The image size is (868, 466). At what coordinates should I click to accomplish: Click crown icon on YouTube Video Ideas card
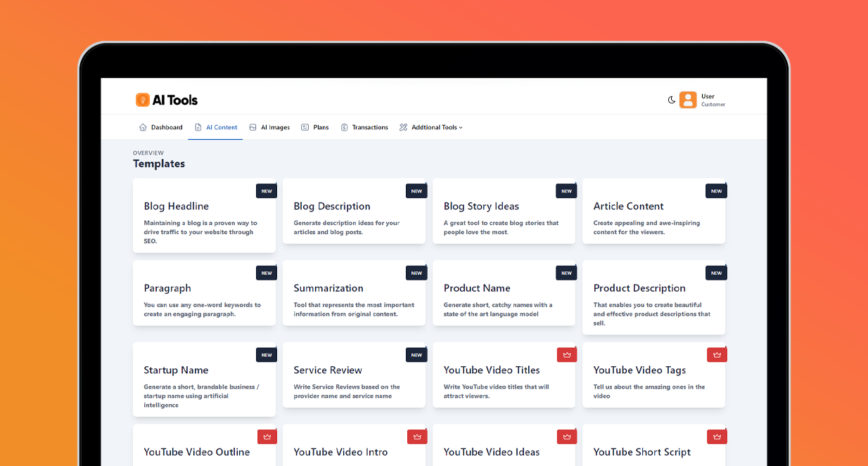[567, 436]
